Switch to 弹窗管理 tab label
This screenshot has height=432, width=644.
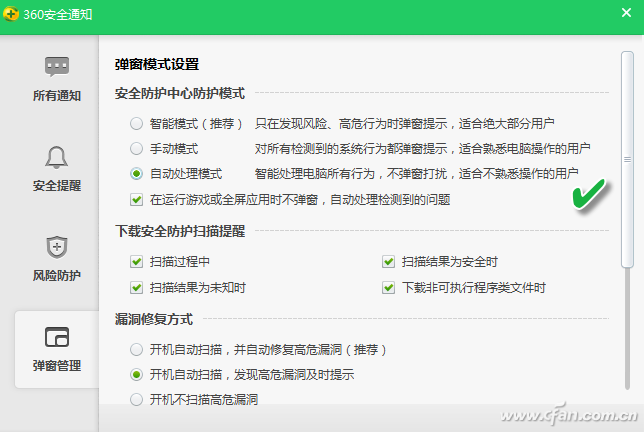(57, 365)
